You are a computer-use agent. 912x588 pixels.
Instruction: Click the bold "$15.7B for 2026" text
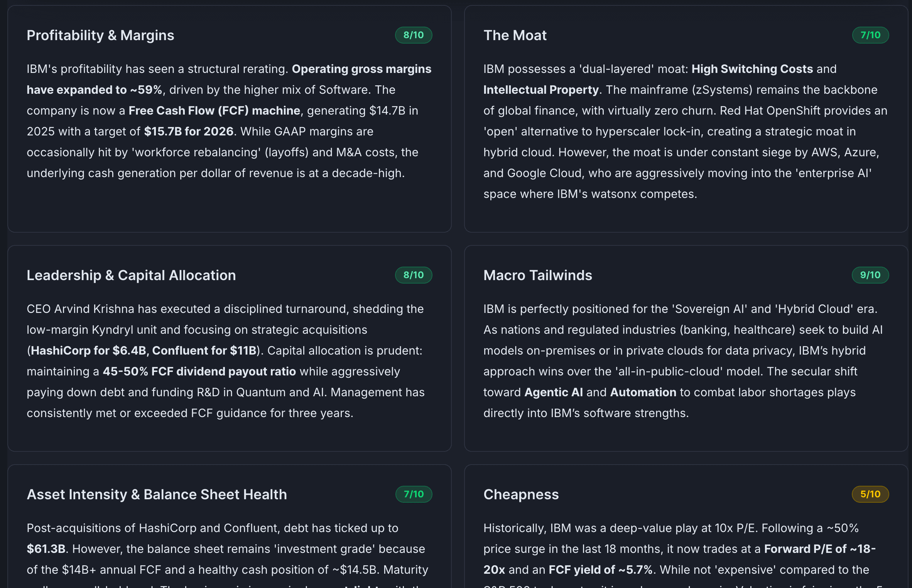[x=189, y=132]
